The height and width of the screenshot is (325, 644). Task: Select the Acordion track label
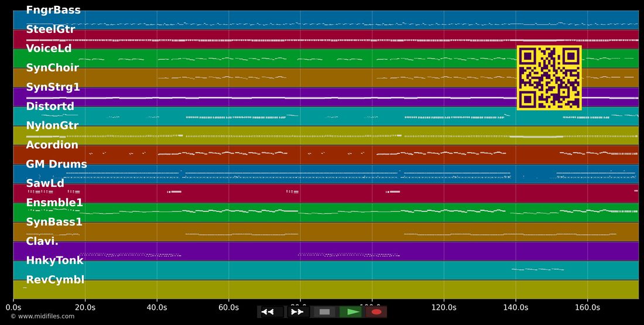point(52,145)
